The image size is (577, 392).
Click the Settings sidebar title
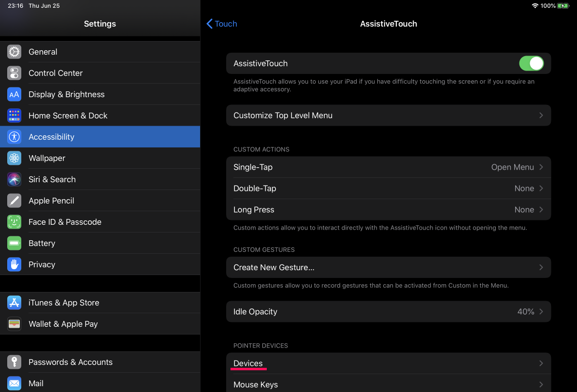[x=100, y=24]
